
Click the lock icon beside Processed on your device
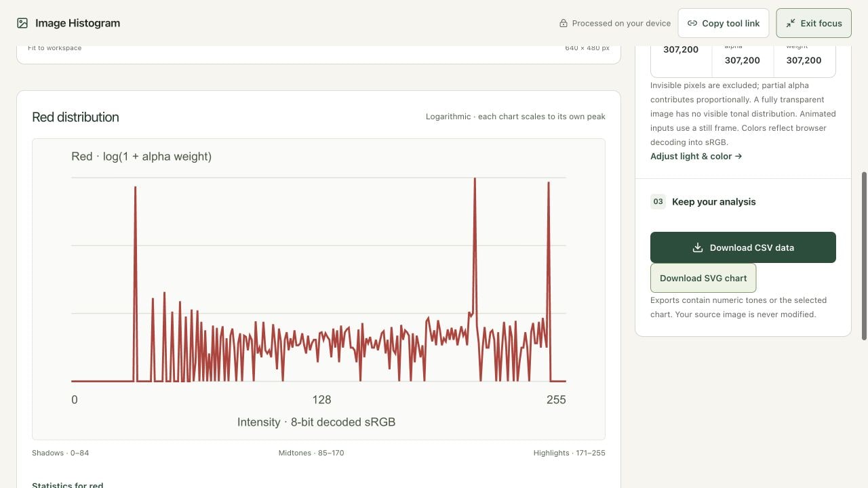pyautogui.click(x=563, y=23)
